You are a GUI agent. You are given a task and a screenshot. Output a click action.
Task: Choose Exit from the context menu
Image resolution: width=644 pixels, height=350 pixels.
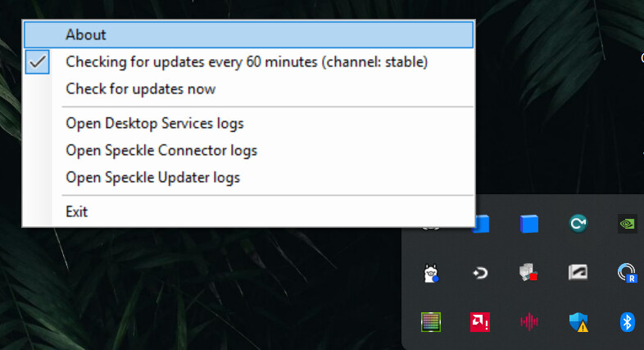[x=248, y=211]
